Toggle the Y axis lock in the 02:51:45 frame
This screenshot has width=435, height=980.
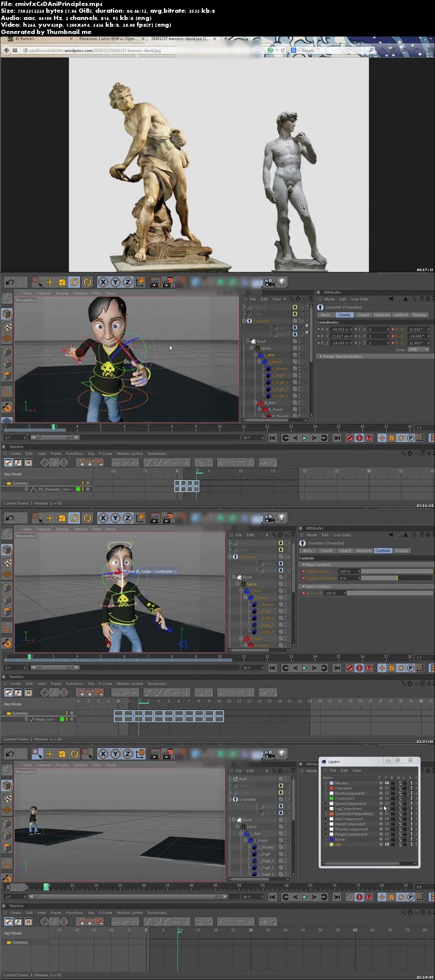pos(115,518)
